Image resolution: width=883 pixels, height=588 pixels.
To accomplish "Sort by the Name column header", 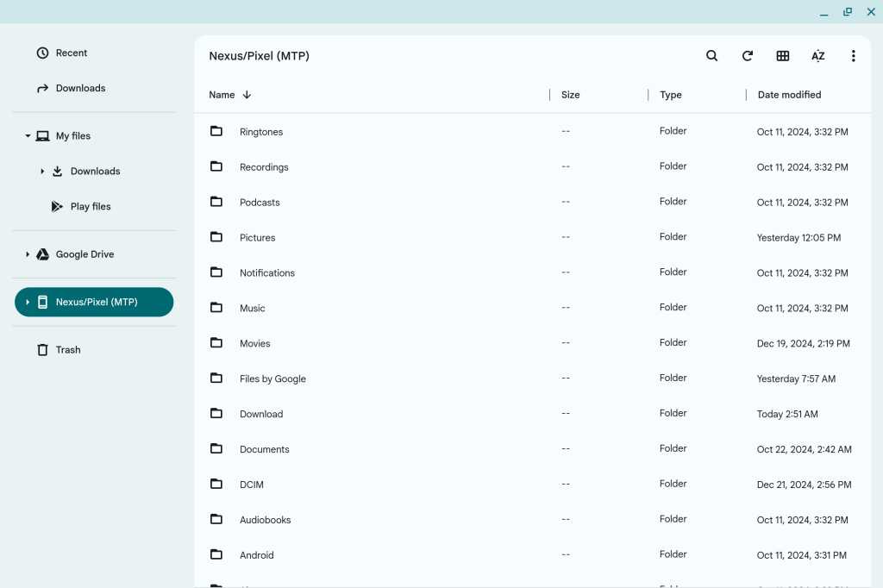I will click(222, 95).
